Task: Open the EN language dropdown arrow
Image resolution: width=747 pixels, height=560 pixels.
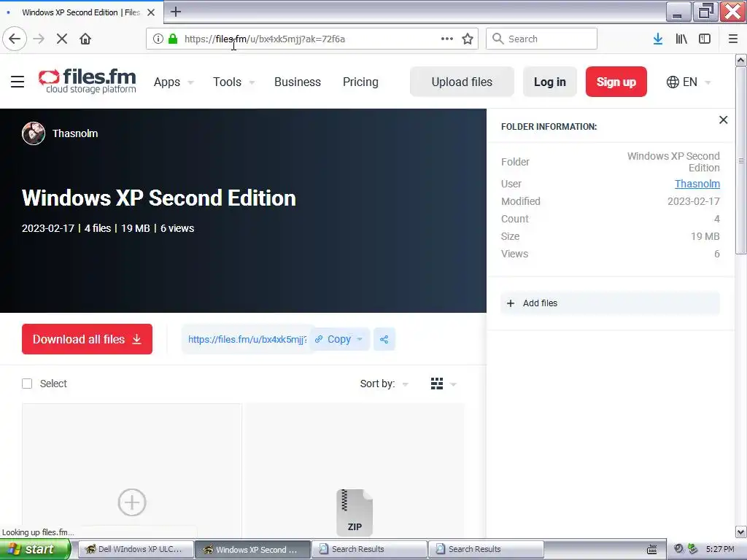Action: [708, 82]
